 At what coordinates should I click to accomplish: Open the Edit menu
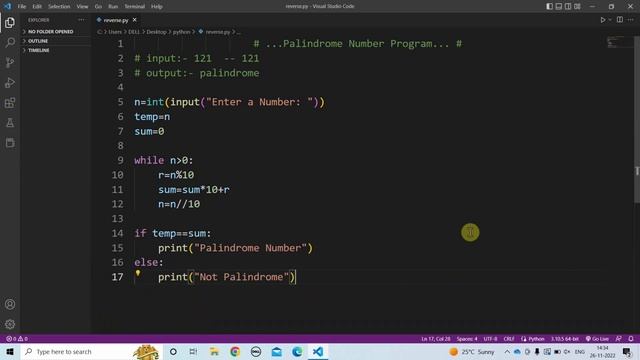(37, 6)
